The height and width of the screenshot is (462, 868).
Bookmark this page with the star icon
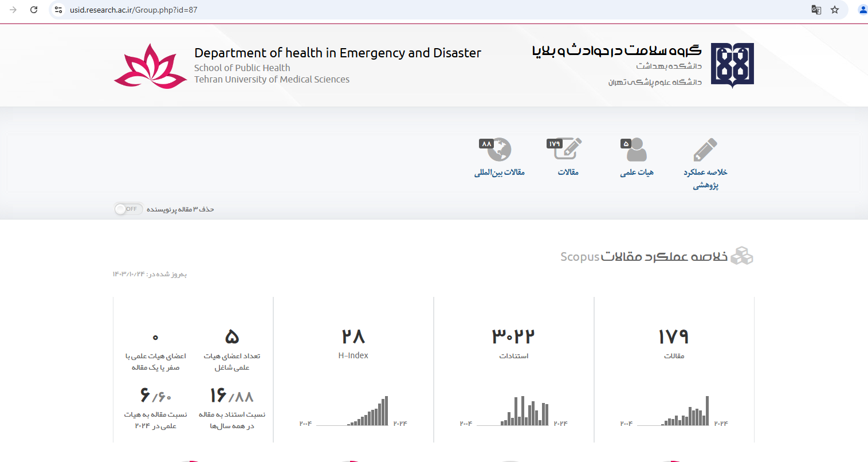point(835,10)
